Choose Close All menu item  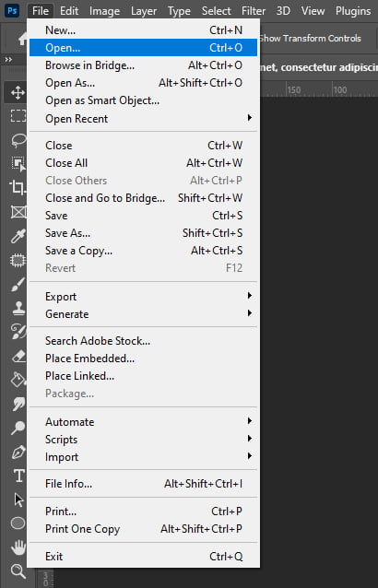[x=143, y=163]
